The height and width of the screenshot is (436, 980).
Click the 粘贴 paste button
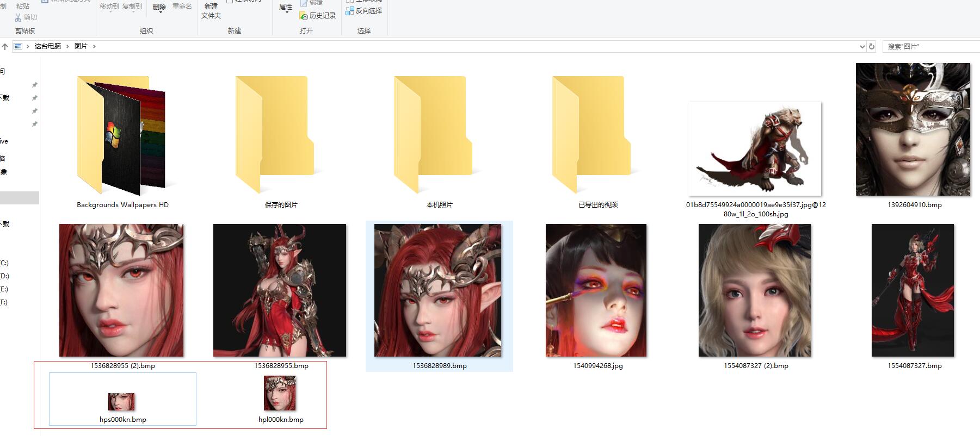(x=23, y=6)
